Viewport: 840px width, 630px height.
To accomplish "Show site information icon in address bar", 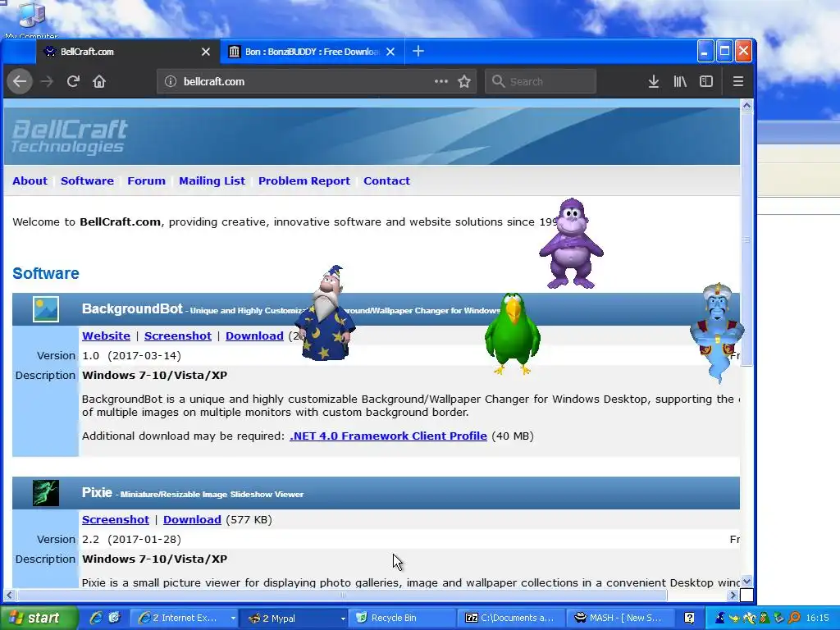I will coord(171,81).
